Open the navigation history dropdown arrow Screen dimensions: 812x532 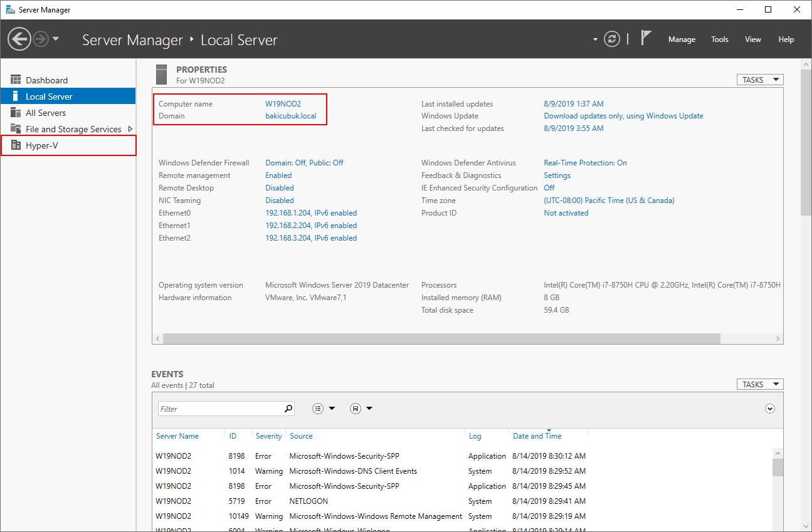point(56,39)
